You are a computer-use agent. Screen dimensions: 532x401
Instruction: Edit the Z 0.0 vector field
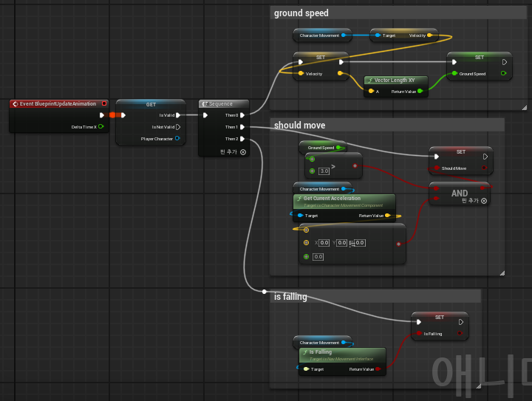pos(360,243)
